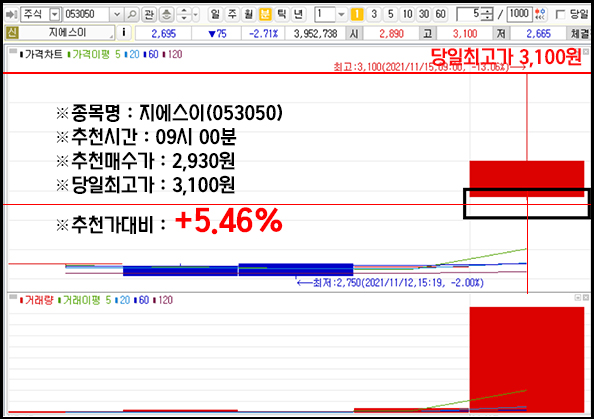Click the 신 badge beside stock name

pos(12,33)
